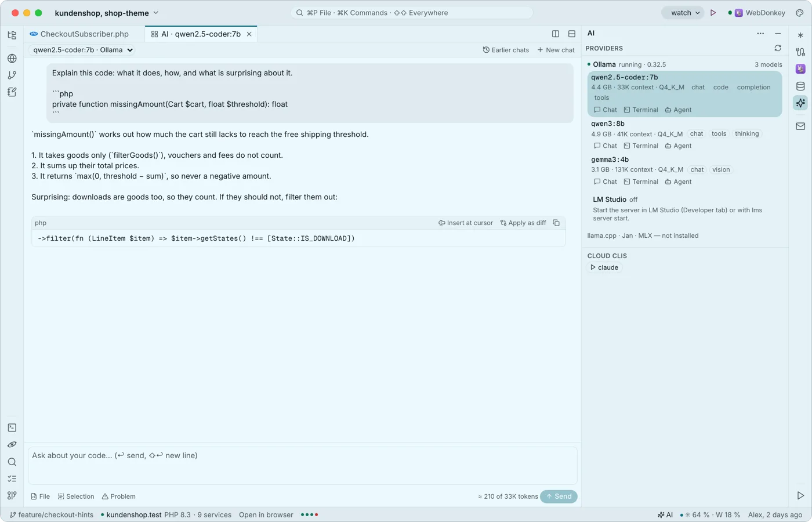Viewport: 812px width, 522px height.
Task: Copy the PHP code snippet
Action: tap(556, 223)
